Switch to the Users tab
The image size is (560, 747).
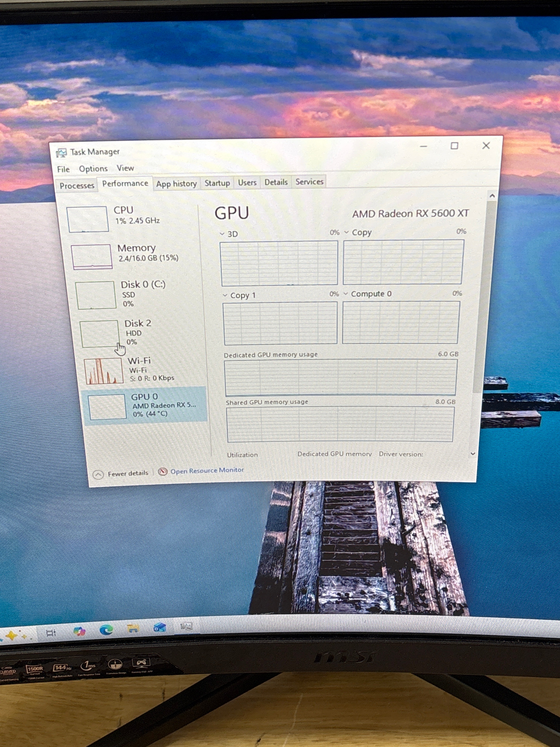[247, 183]
